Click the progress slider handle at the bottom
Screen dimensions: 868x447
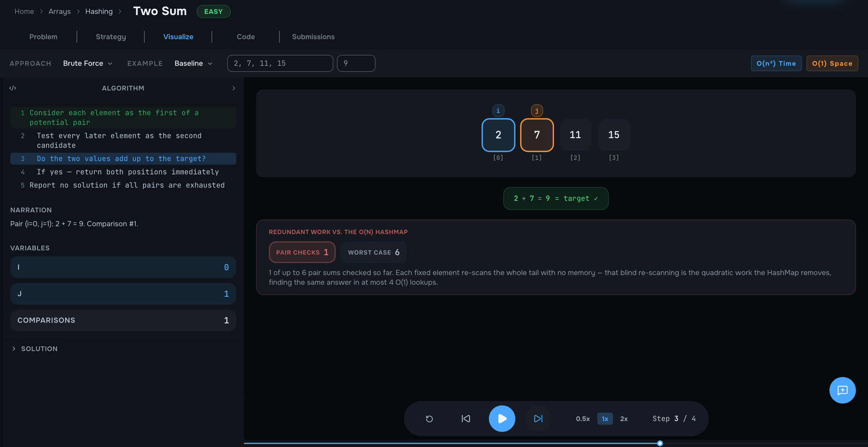click(x=660, y=443)
